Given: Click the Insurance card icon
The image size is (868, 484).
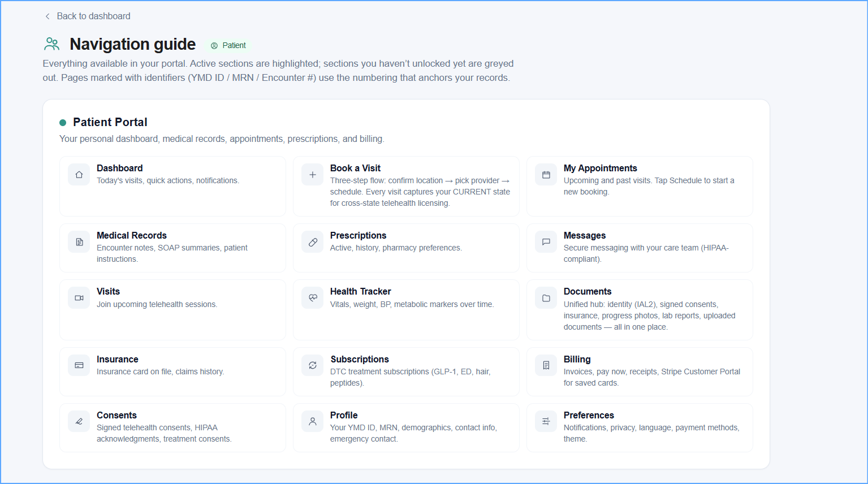Looking at the screenshot, I should coord(79,365).
